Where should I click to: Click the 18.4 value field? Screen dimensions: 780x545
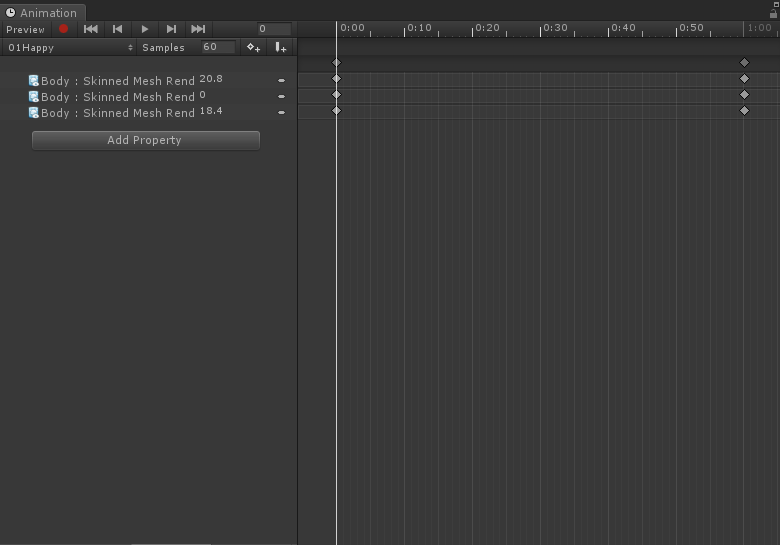[x=211, y=111]
